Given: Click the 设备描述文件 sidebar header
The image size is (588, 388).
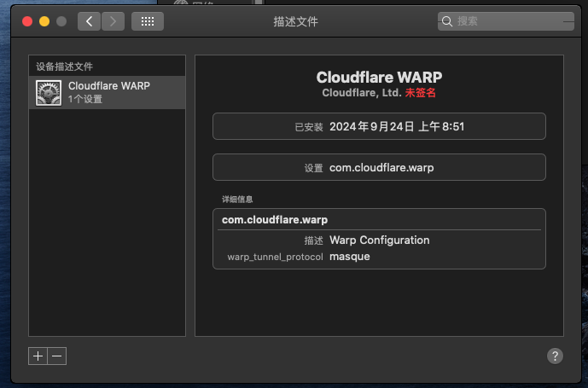Looking at the screenshot, I should click(65, 66).
